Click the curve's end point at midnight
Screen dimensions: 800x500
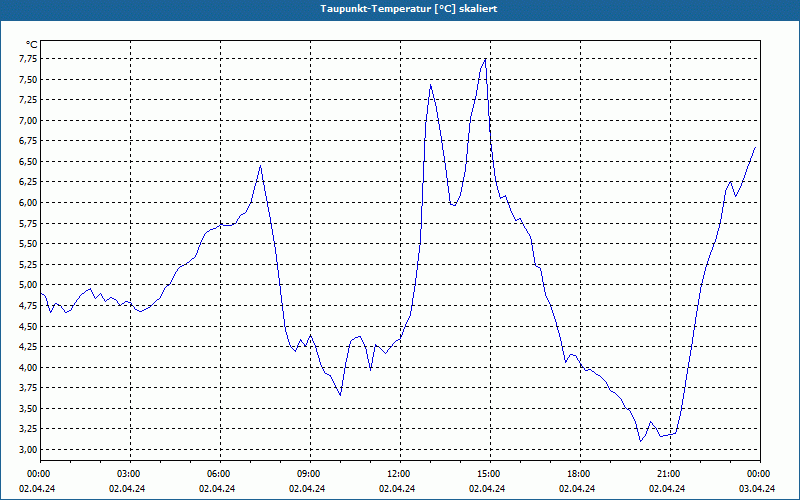755,147
